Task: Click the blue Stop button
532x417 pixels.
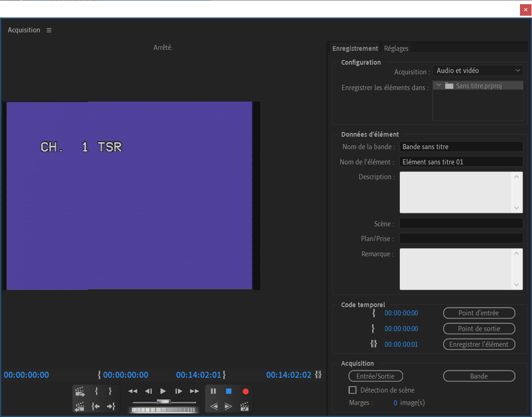Action: [229, 391]
